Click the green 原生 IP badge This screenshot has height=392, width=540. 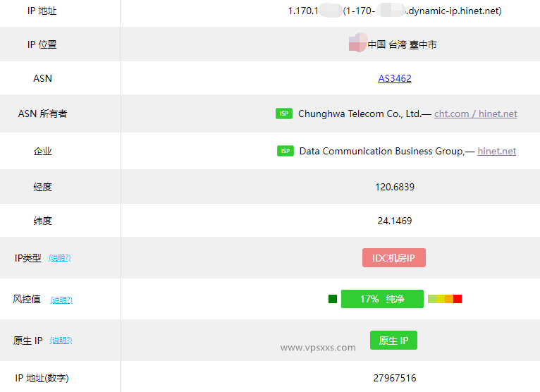(393, 341)
